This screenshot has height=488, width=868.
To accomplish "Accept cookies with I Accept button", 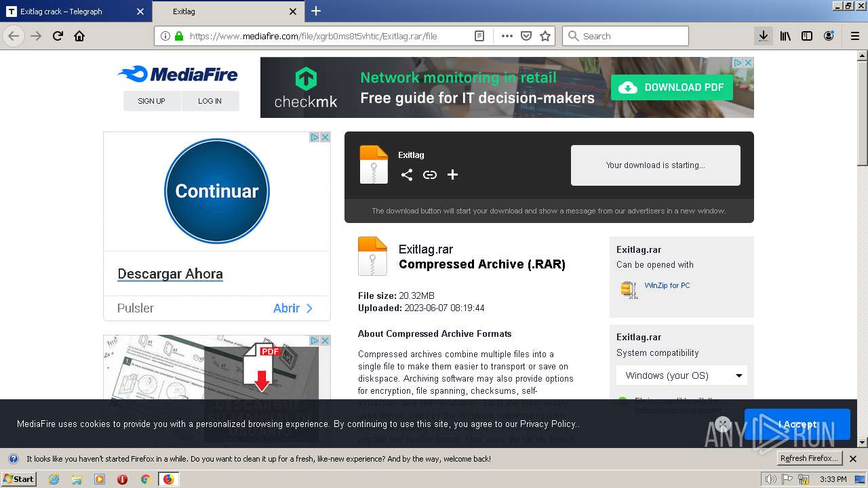I will tap(797, 424).
